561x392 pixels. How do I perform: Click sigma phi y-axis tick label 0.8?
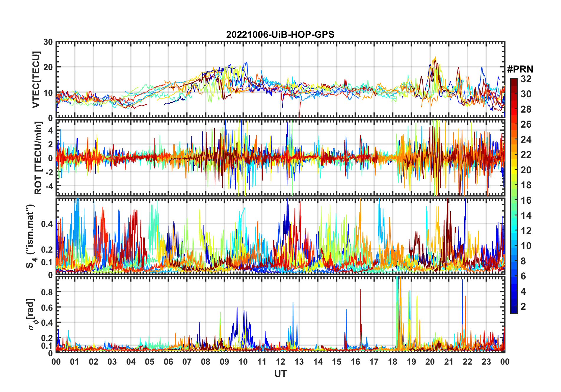pos(47,292)
